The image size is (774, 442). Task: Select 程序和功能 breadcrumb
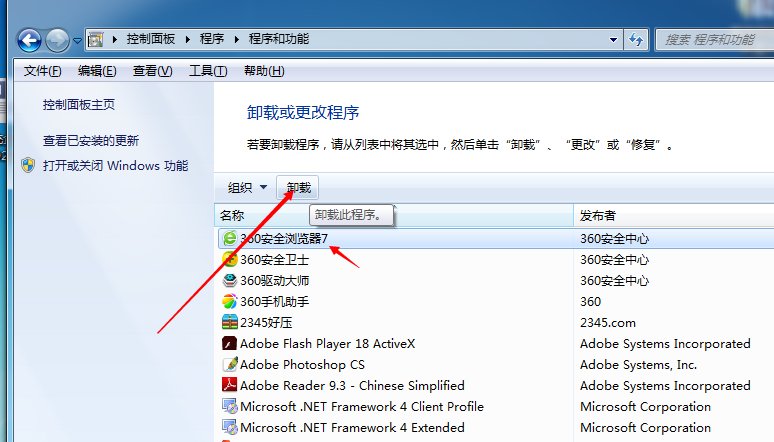(279, 39)
